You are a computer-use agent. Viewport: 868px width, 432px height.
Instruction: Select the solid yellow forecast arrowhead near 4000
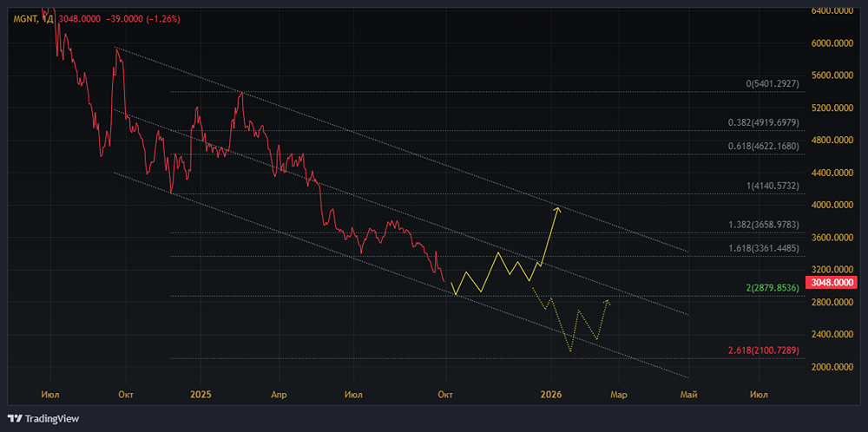point(557,208)
